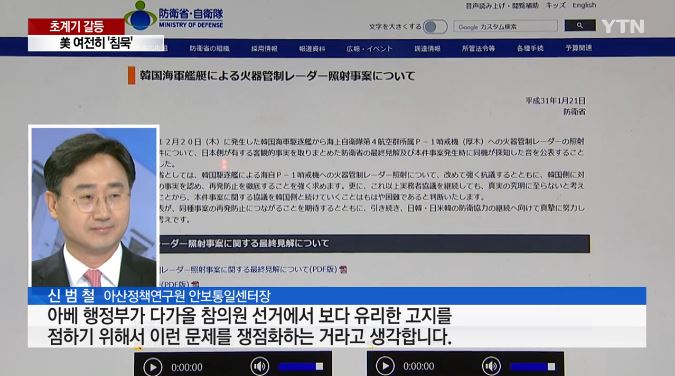Click the English language link
This screenshot has height=376, width=675.
coord(584,5)
